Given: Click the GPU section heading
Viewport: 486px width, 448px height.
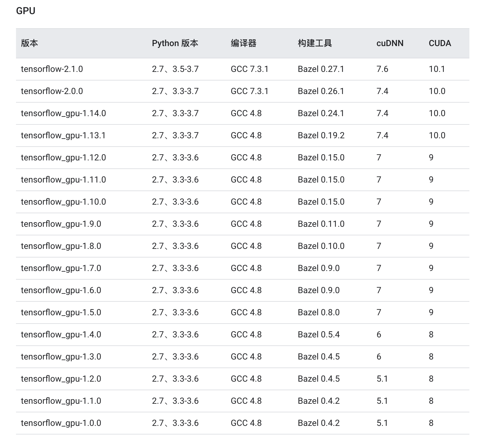Looking at the screenshot, I should [26, 11].
